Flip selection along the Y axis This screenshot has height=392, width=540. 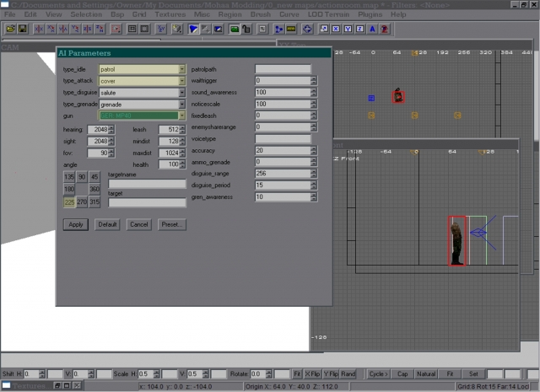tap(63, 29)
